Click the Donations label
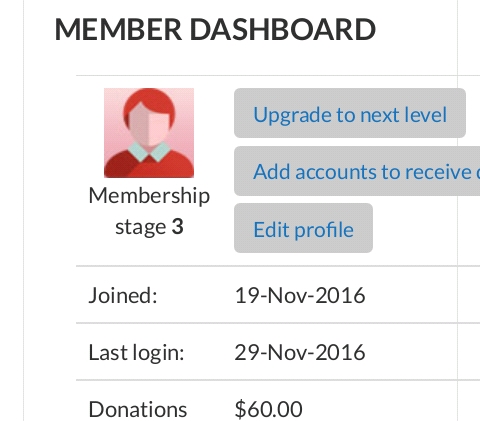Image resolution: width=480 pixels, height=421 pixels. [x=138, y=409]
